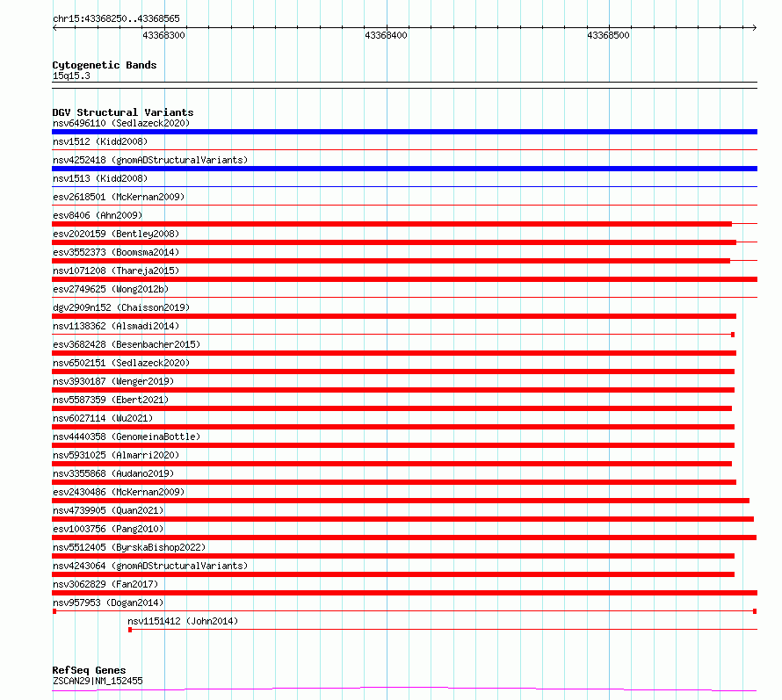Click the red bar under esv2430486
The width and height of the screenshot is (782, 700).
click(401, 501)
